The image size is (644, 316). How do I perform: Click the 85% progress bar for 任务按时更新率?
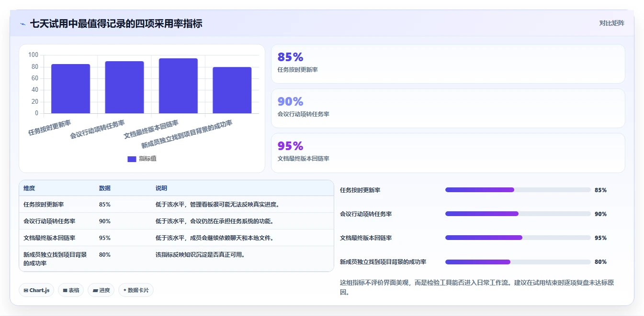pos(518,190)
